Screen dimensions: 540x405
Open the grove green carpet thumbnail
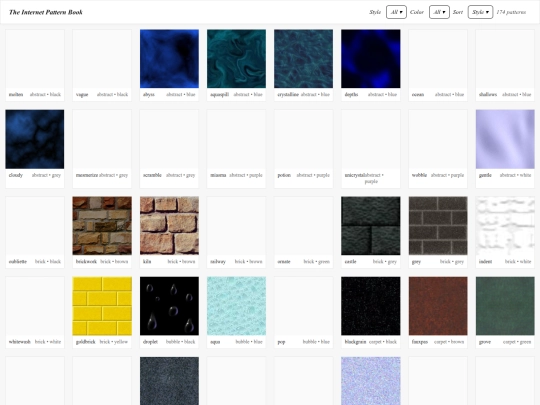click(x=505, y=306)
